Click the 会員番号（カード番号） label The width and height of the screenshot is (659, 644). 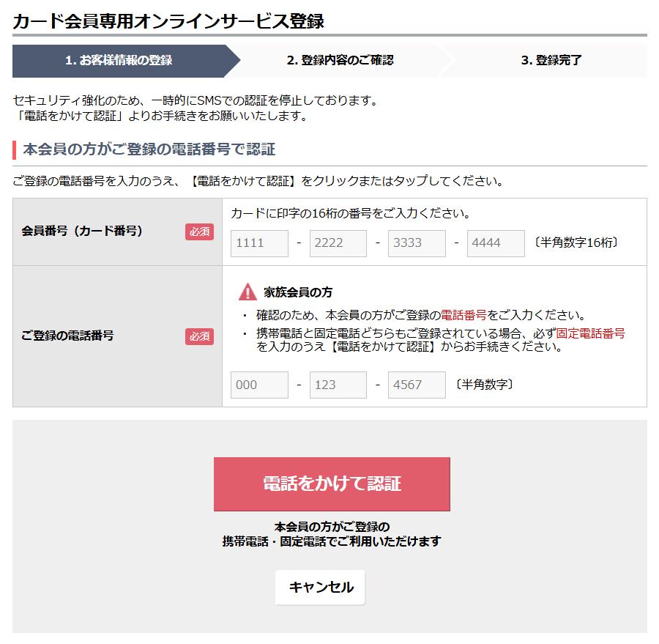[x=82, y=232]
